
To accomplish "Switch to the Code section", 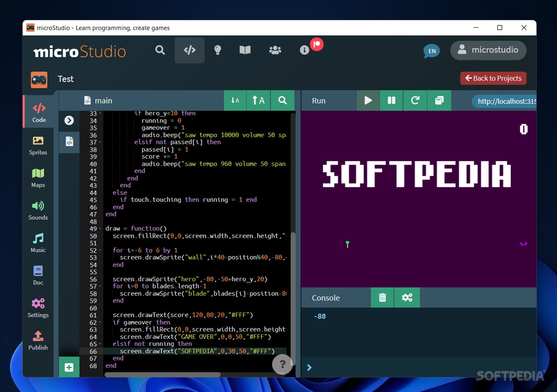I will (x=39, y=112).
